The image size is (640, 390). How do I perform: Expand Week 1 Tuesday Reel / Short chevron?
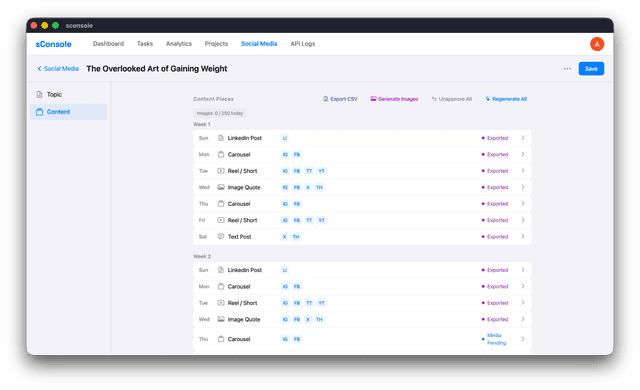pos(523,171)
